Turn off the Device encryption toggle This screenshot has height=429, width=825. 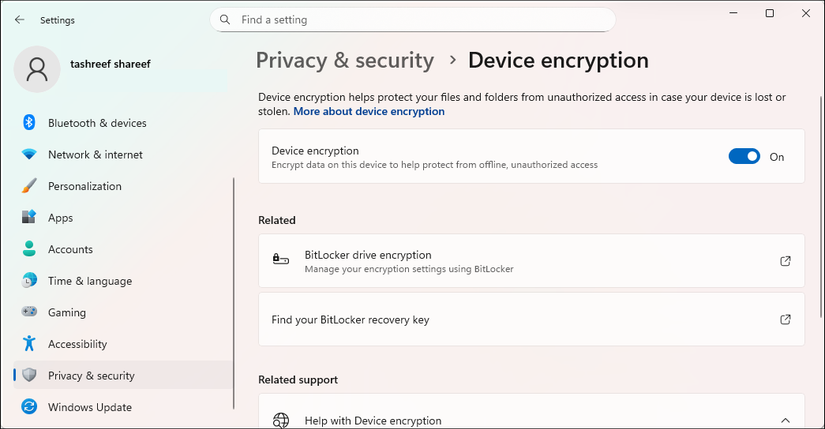click(x=744, y=156)
